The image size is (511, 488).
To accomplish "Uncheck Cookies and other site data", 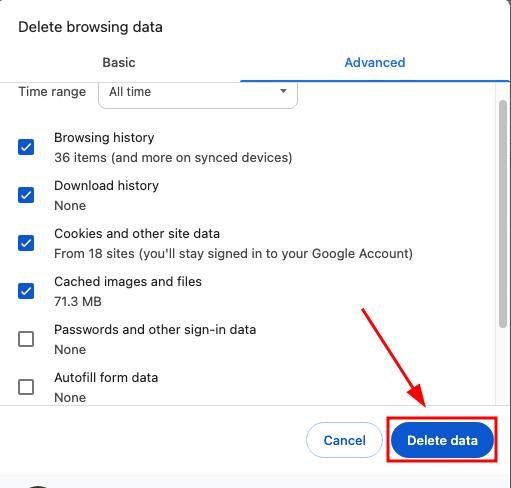I will [x=26, y=243].
